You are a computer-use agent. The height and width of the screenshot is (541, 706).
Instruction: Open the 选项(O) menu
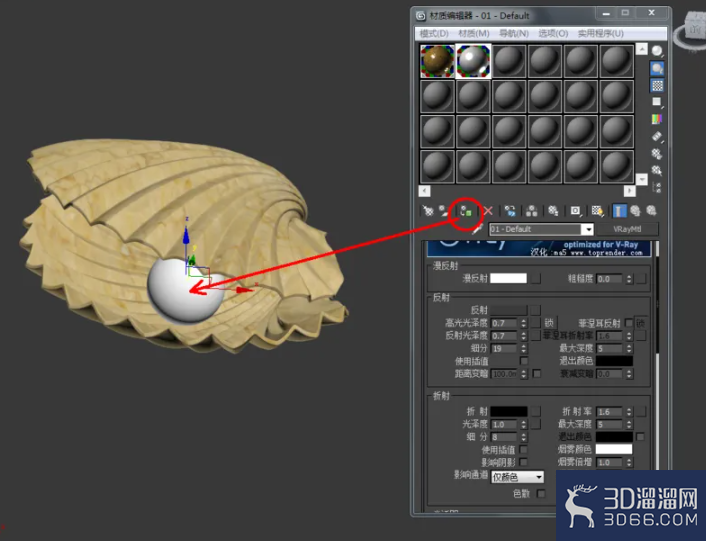[553, 34]
